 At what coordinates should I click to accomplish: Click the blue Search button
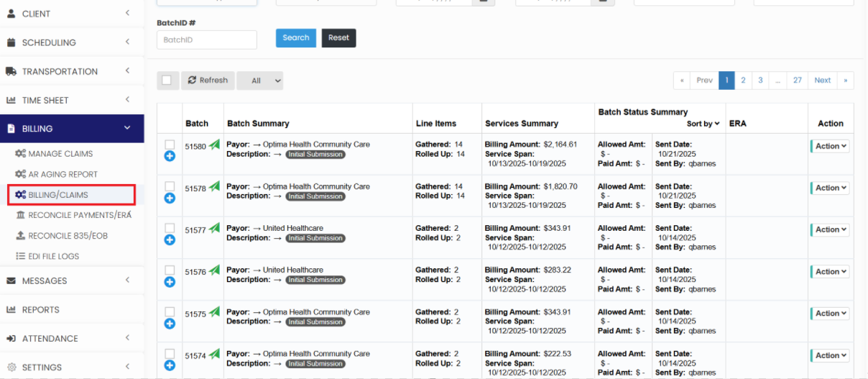coord(295,38)
